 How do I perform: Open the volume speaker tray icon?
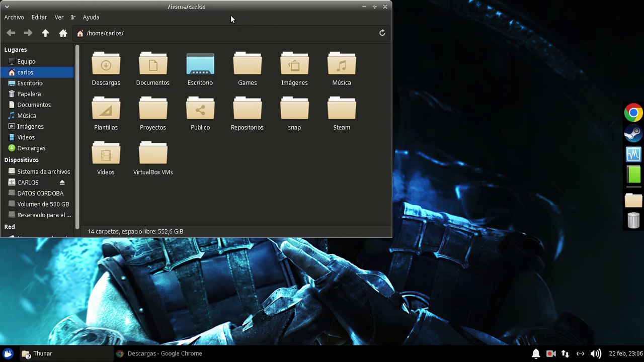(x=596, y=353)
